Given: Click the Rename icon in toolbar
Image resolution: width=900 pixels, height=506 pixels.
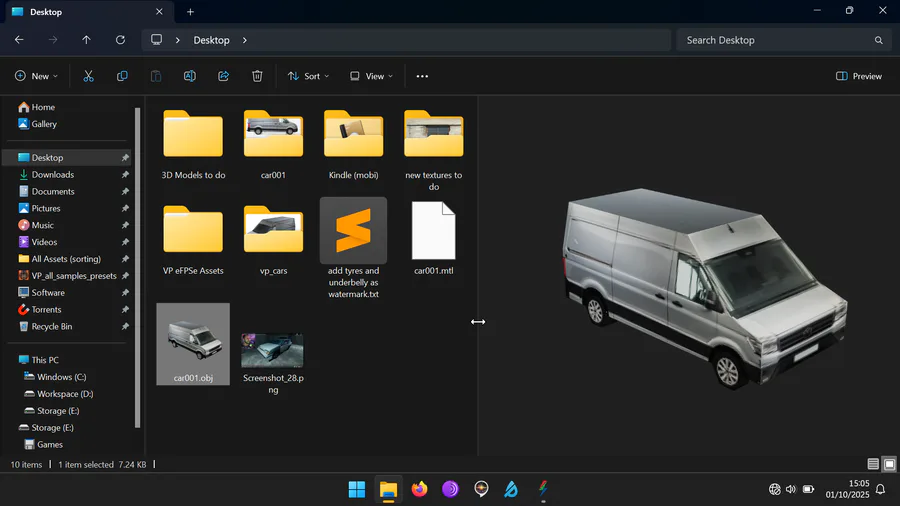Looking at the screenshot, I should (x=189, y=76).
